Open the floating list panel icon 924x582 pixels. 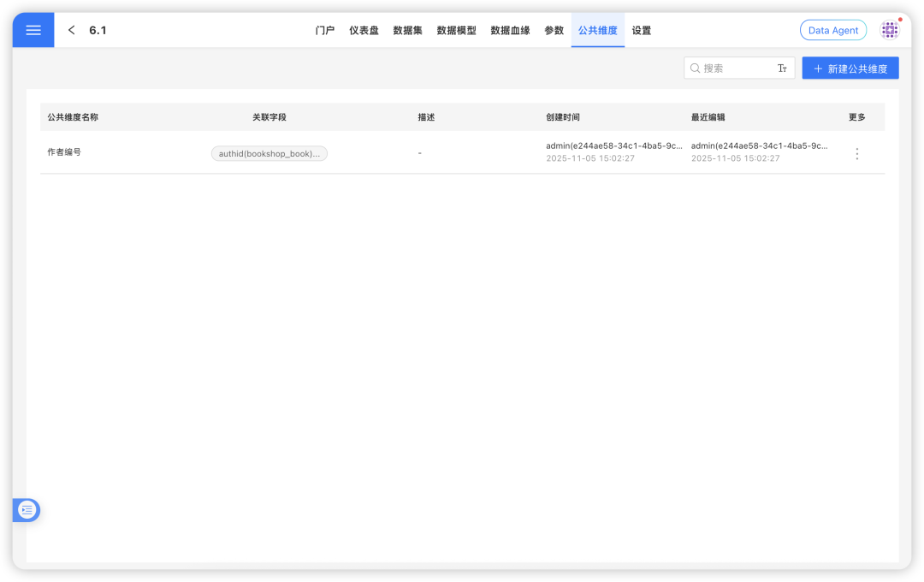point(27,510)
